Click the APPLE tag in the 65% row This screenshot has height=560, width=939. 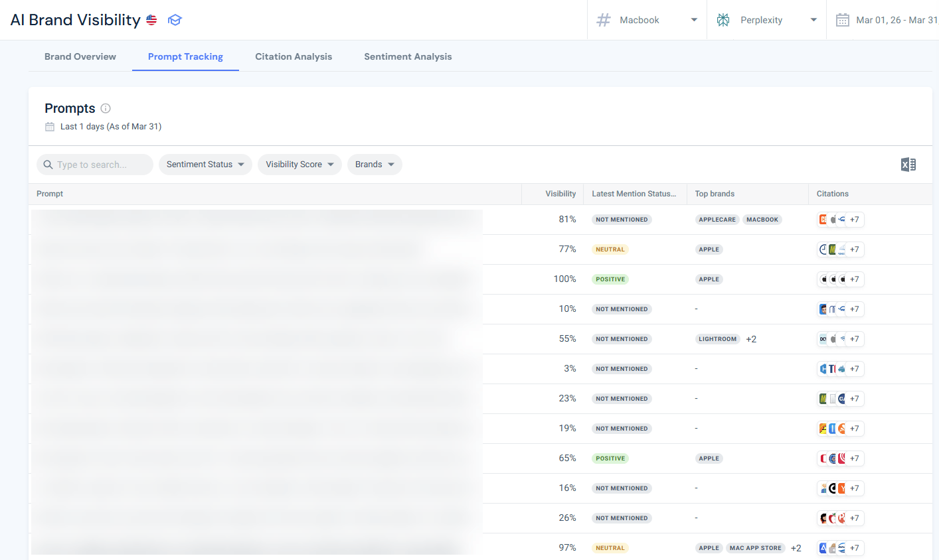point(709,458)
